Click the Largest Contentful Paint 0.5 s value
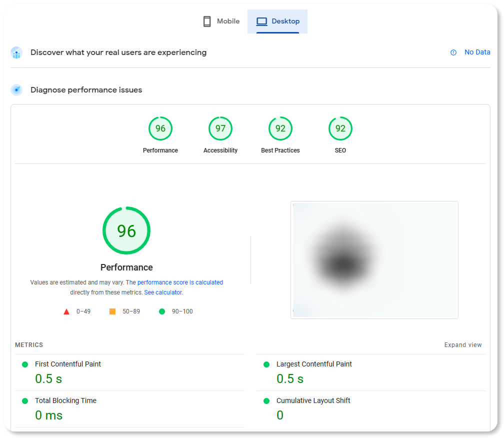 click(x=290, y=379)
